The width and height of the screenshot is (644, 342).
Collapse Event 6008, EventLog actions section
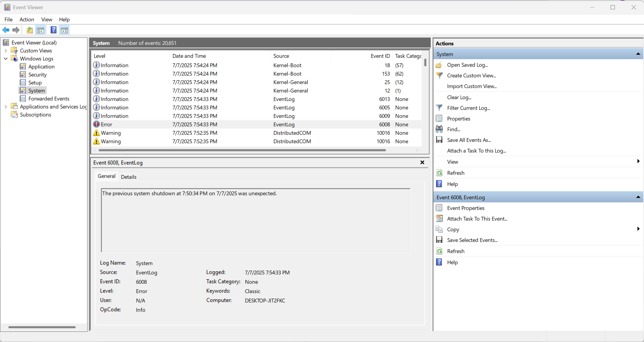coord(638,197)
